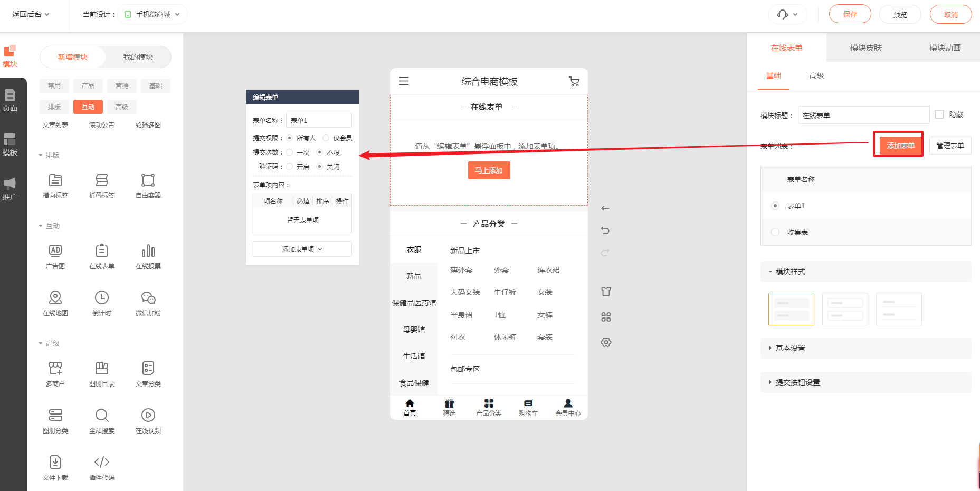Select the 表单1 radio in form list
The height and width of the screenshot is (491, 980).
click(775, 206)
